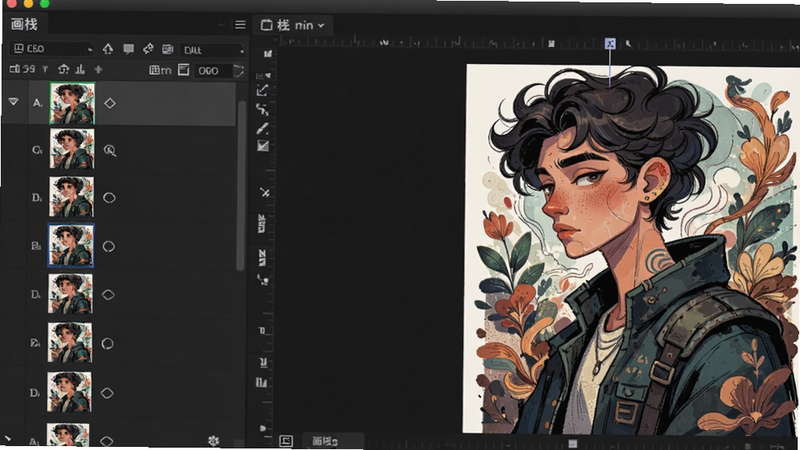Select the green-bordered thumbnail in top row A
The image size is (800, 450).
[x=72, y=104]
